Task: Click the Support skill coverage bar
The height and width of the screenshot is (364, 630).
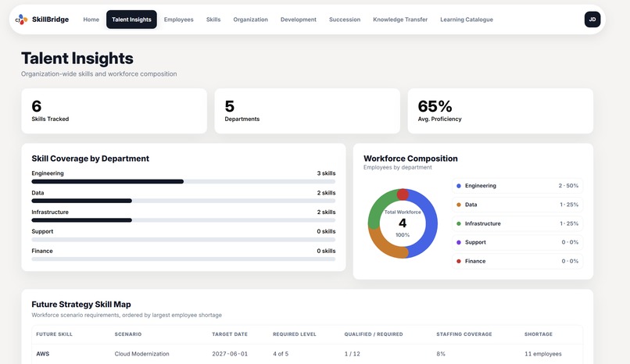Action: [183, 240]
